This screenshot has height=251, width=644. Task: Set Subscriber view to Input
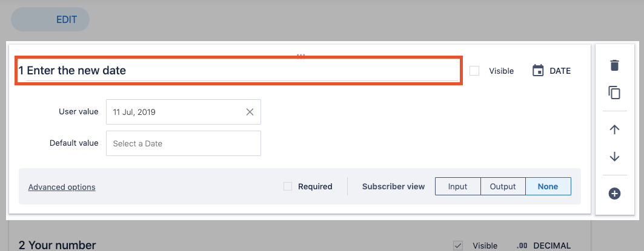tap(457, 186)
